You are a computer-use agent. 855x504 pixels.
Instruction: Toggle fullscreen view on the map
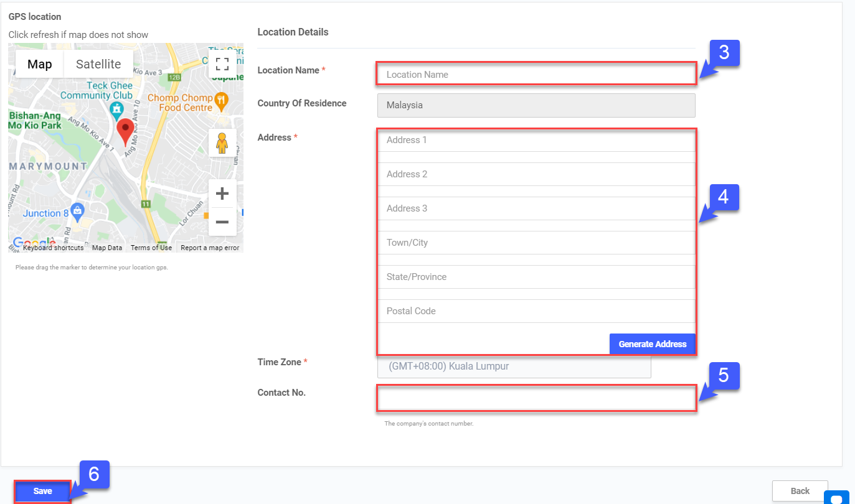[x=222, y=64]
